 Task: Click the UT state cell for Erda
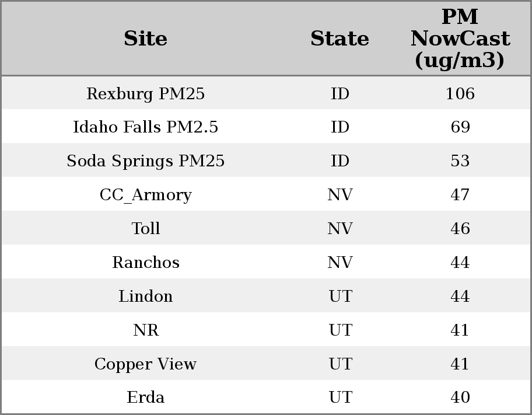(339, 397)
